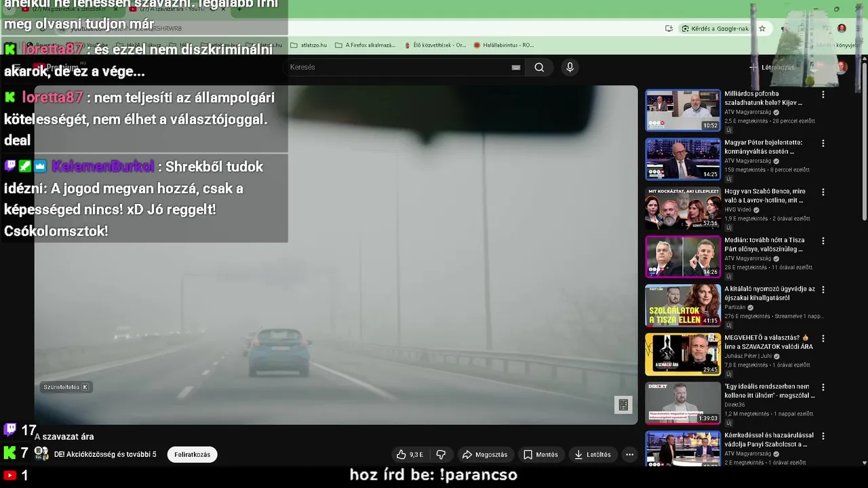
Task: Open Magyar Péter bejelentette video thumbnail
Action: (x=683, y=159)
